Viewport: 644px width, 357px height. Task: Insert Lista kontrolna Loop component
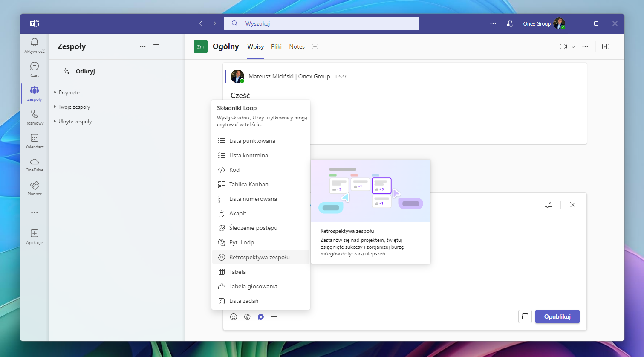[260, 155]
